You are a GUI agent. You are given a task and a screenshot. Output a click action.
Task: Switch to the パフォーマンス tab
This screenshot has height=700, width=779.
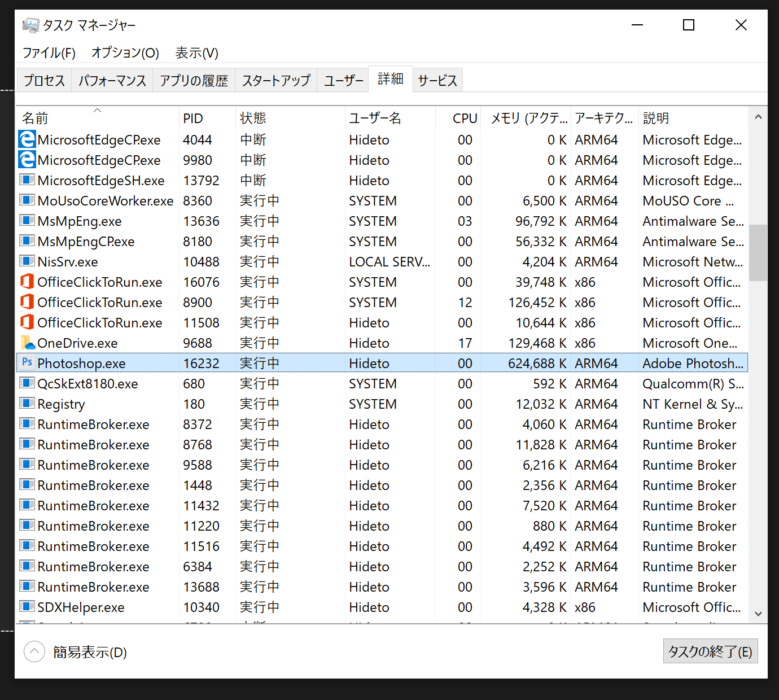tap(112, 80)
